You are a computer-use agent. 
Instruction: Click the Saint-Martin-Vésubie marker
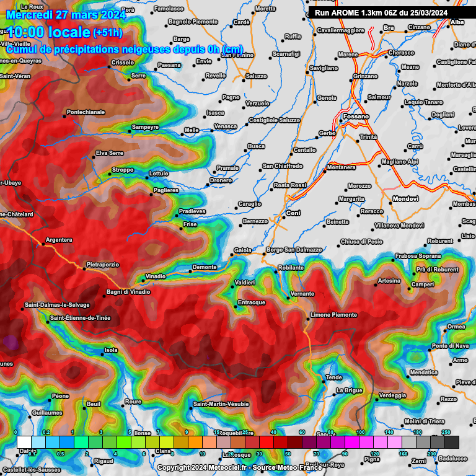(192, 408)
